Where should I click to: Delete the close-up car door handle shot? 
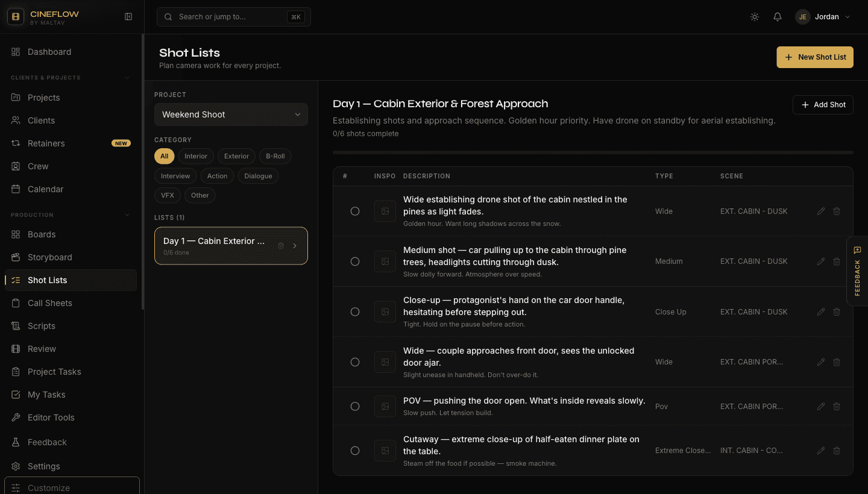click(x=837, y=312)
